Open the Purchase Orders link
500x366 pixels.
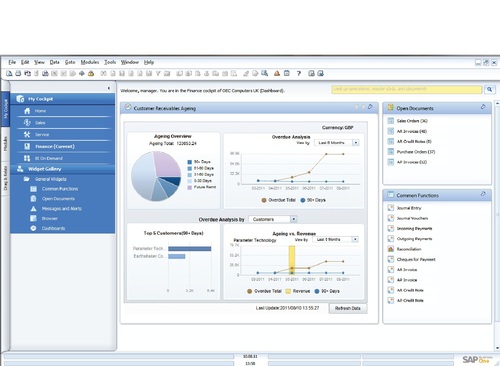[x=416, y=152]
